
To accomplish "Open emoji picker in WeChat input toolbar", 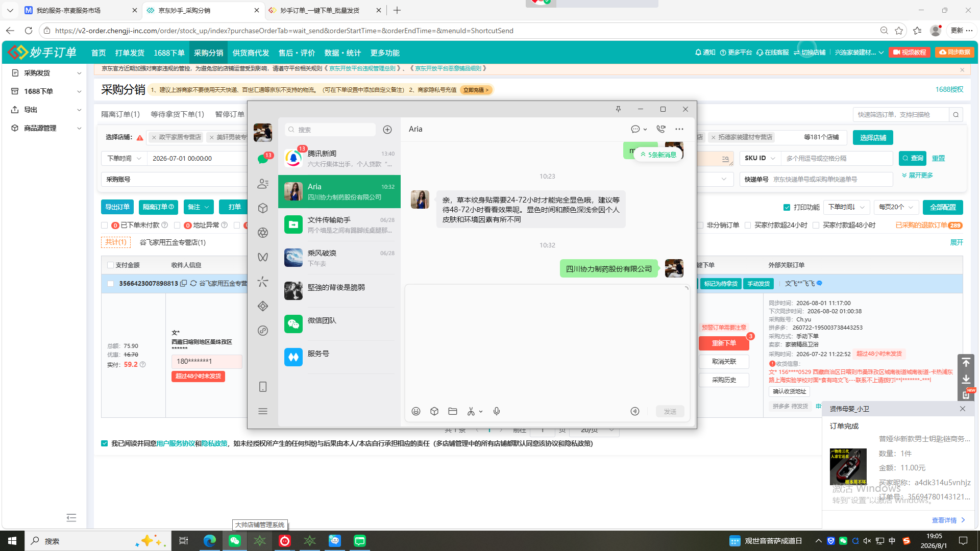I will [x=416, y=411].
